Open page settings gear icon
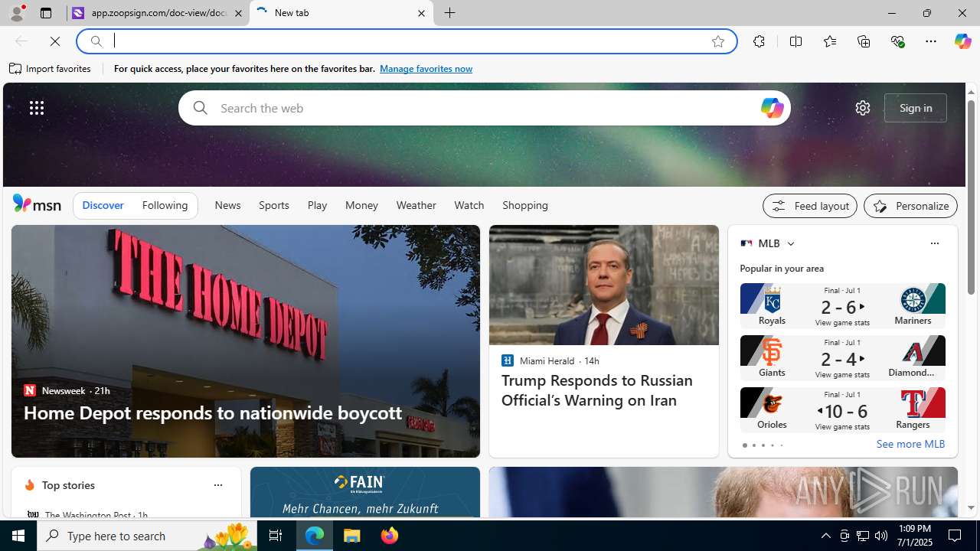Viewport: 980px width, 551px height. pyautogui.click(x=863, y=108)
